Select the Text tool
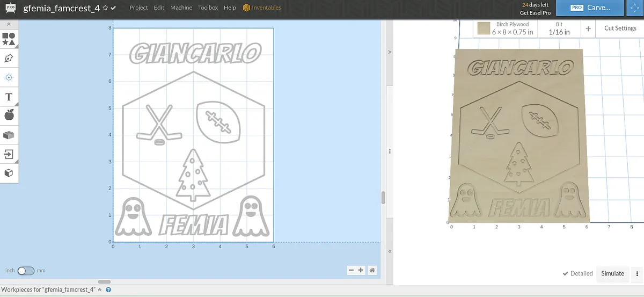Image resolution: width=644 pixels, height=297 pixels. pyautogui.click(x=9, y=97)
